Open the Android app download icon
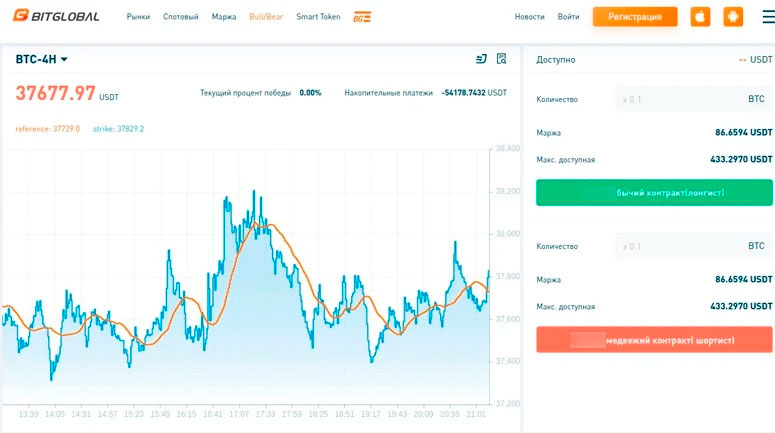The image size is (775, 433). coord(733,17)
